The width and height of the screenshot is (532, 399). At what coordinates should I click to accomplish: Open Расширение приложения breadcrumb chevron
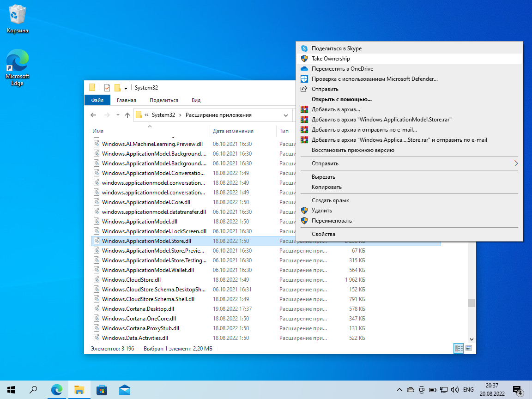[x=180, y=115]
